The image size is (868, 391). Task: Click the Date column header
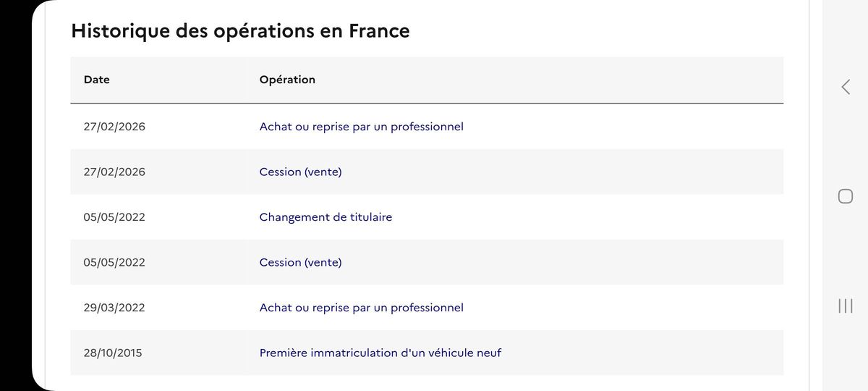[97, 80]
